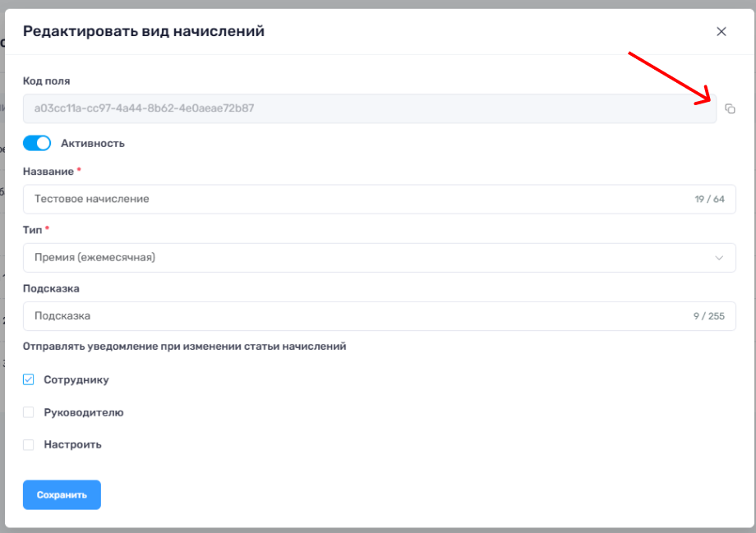Image resolution: width=756 pixels, height=533 pixels.
Task: Uncheck the Сотруднику checkbox
Action: pos(29,379)
